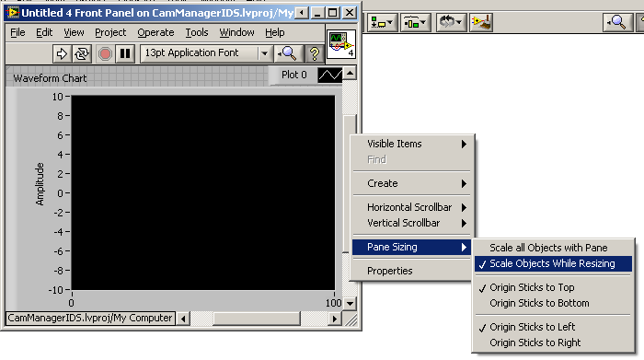Click the CamManagerIDS.lvproj/My Computer status label
The image size is (644, 360).
90,318
